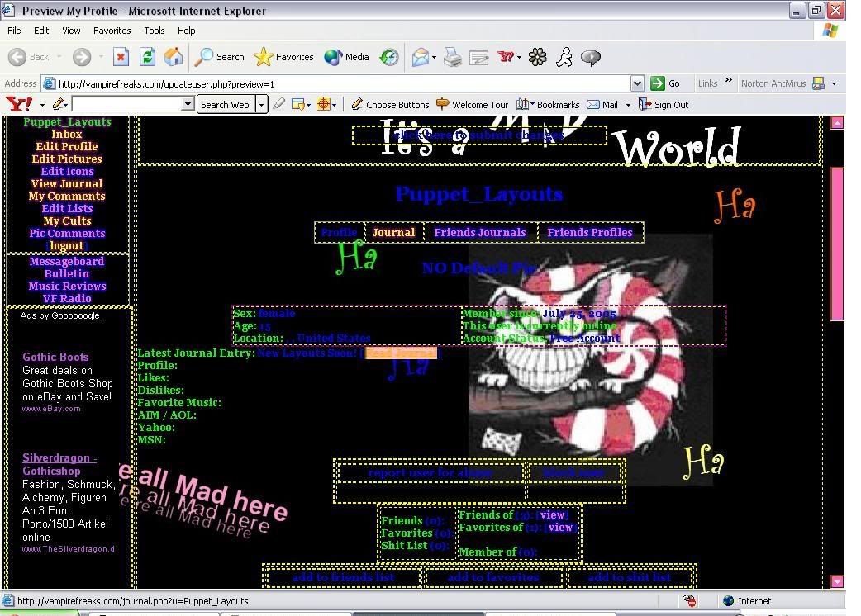Expand the Yahoo search box dropdown

(188, 104)
